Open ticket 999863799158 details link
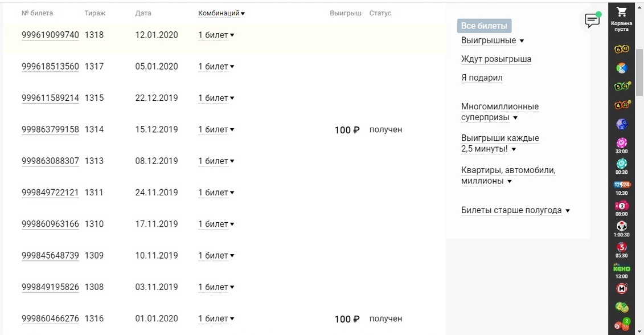Viewport: 644px width, 335px height. [50, 129]
